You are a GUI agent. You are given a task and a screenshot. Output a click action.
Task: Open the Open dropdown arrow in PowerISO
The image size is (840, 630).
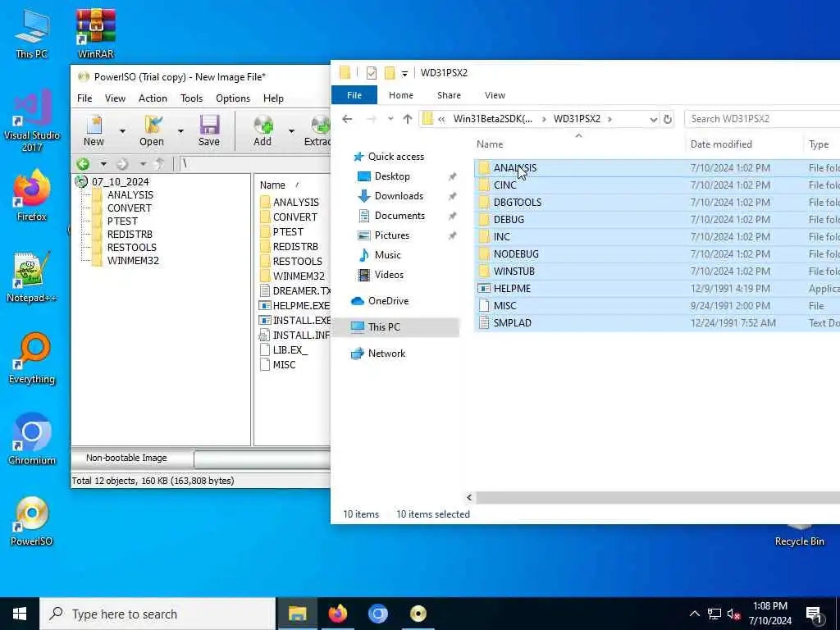pyautogui.click(x=180, y=130)
